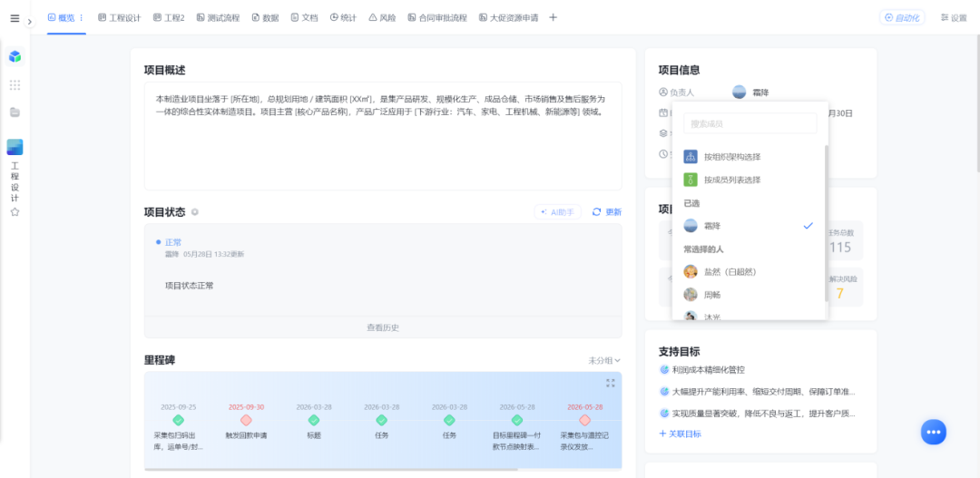
Task: Click the 负责人 person icon
Action: pyautogui.click(x=663, y=93)
